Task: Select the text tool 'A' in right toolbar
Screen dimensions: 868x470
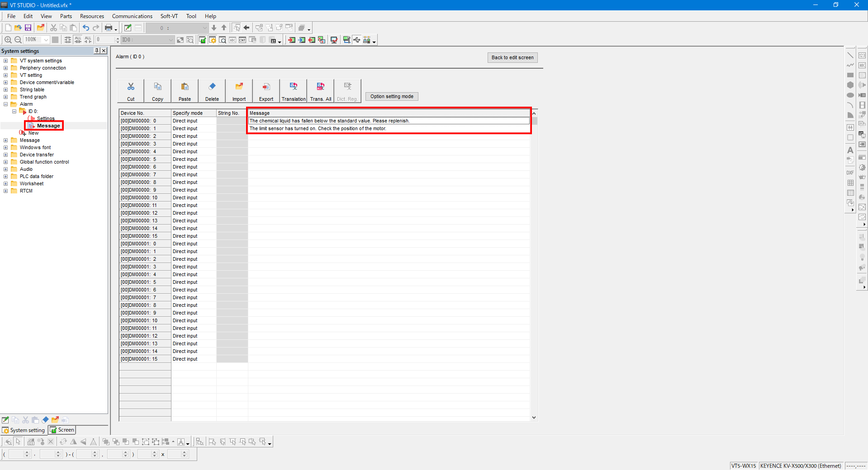Action: coord(850,150)
